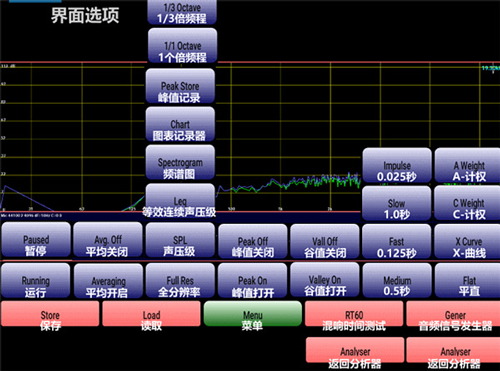Click the status info line under the graph

click(x=31, y=216)
